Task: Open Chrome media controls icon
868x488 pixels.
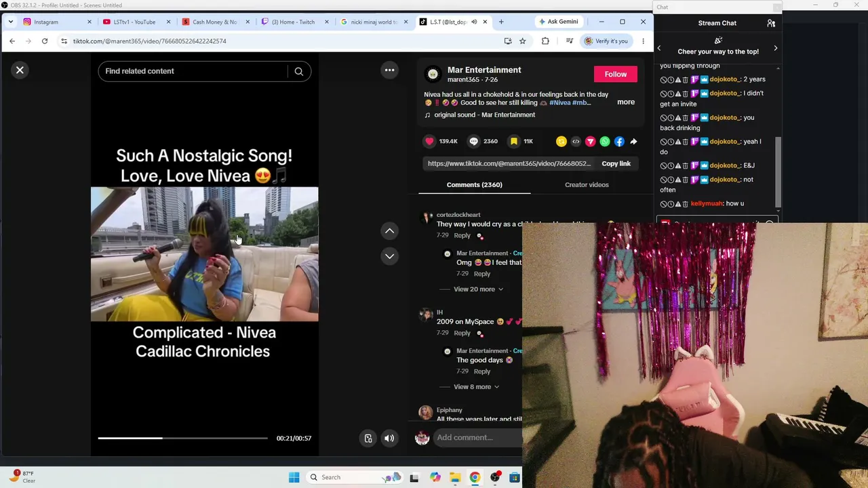Action: (570, 41)
